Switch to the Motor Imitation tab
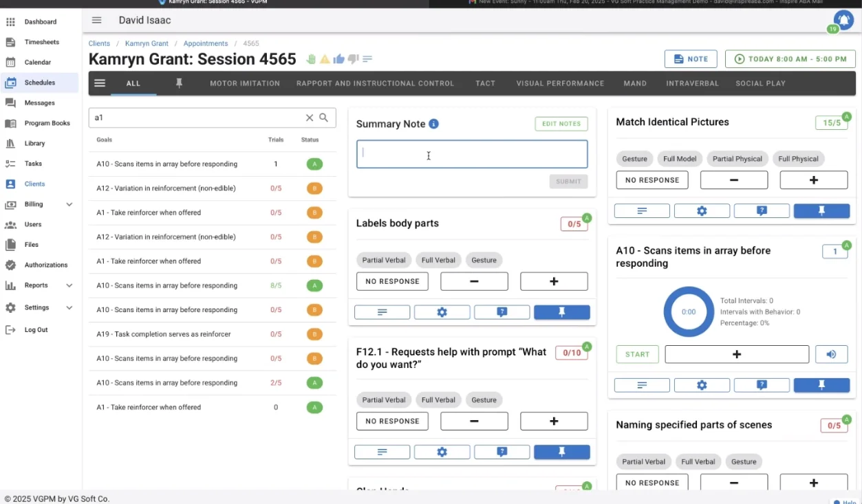Image resolution: width=862 pixels, height=504 pixels. point(245,83)
